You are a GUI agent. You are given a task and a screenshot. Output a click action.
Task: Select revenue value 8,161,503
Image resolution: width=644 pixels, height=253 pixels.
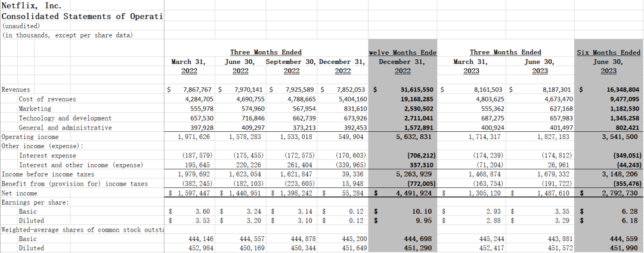(x=488, y=90)
